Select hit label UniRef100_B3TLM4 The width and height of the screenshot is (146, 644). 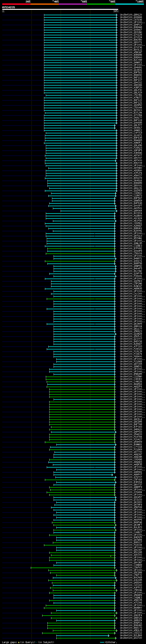(131, 113)
